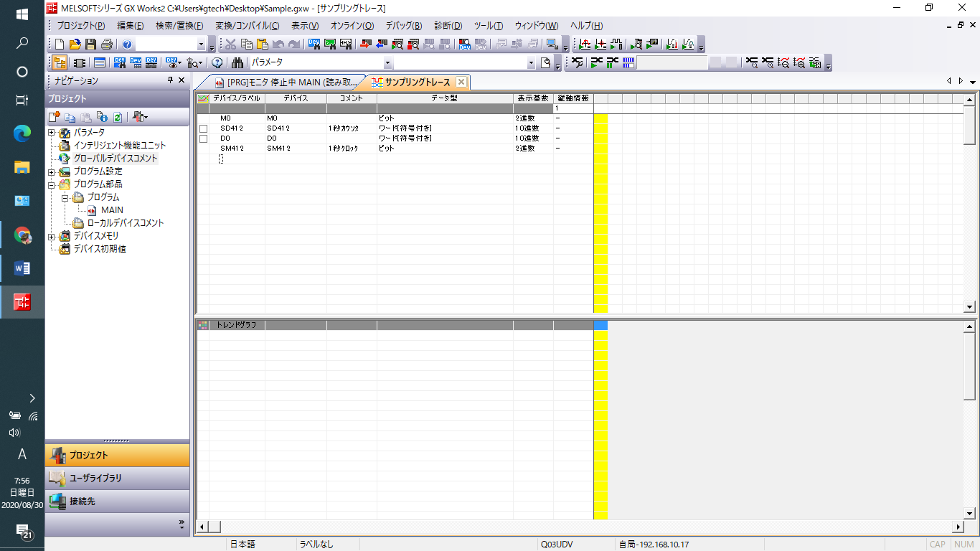980x551 pixels.
Task: Select the ユーザライブラリ navigation button
Action: 118,479
